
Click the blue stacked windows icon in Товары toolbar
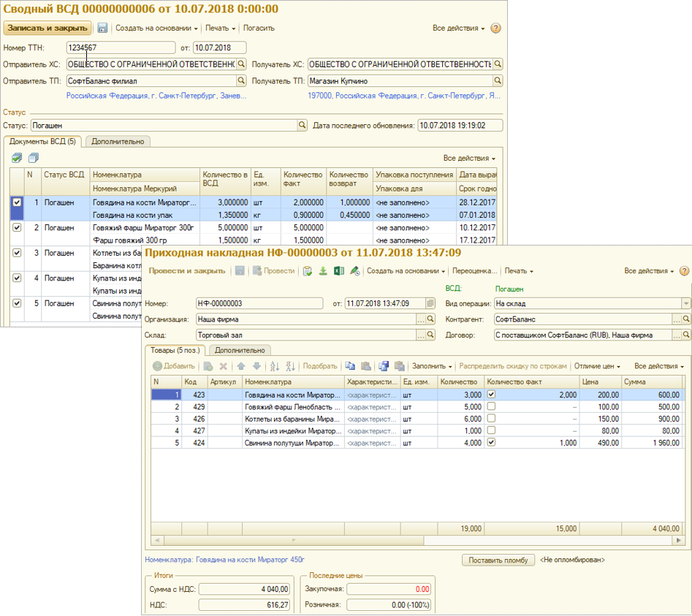coord(384,366)
